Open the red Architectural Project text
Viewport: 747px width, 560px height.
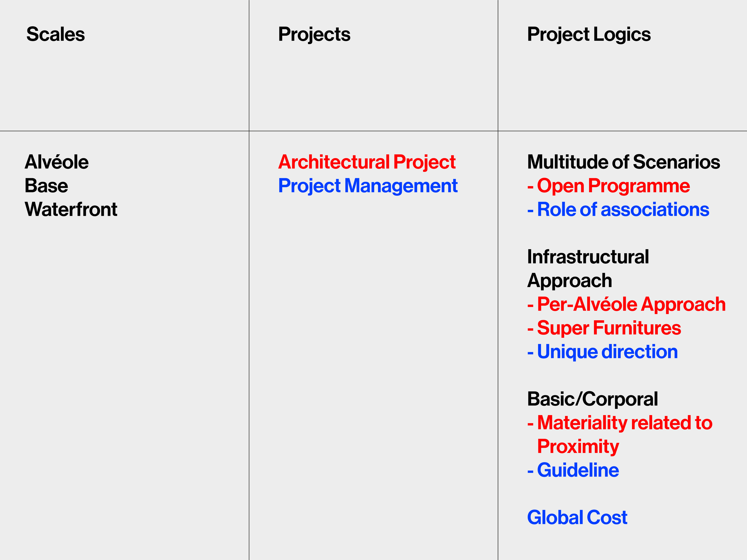tap(367, 162)
